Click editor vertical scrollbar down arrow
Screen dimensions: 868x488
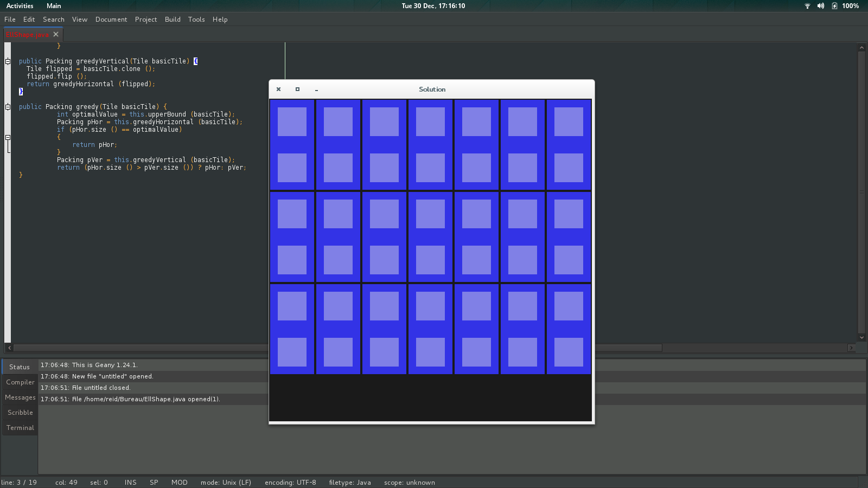861,337
